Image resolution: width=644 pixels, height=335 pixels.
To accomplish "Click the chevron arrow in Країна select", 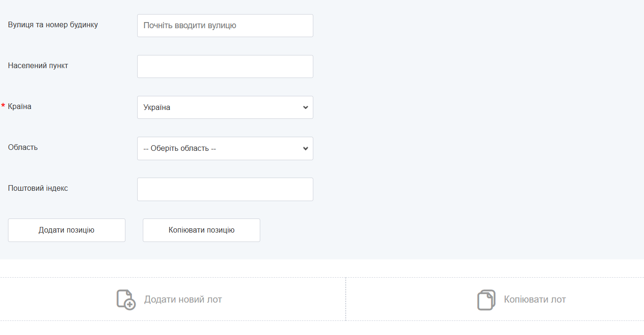I will pyautogui.click(x=305, y=108).
